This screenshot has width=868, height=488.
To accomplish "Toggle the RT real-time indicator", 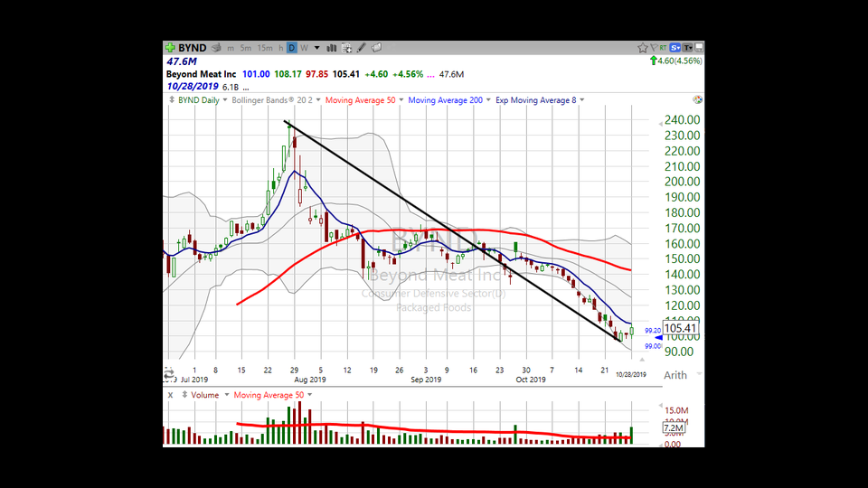I will (x=663, y=48).
